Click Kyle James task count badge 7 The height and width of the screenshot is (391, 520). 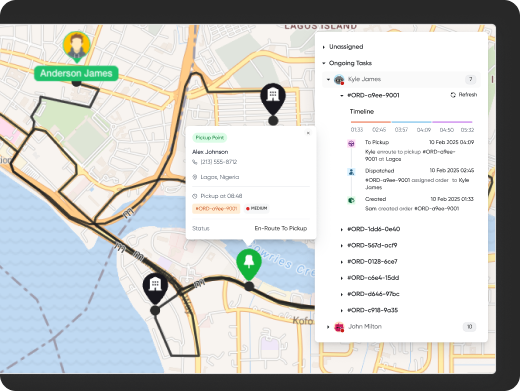coord(470,79)
